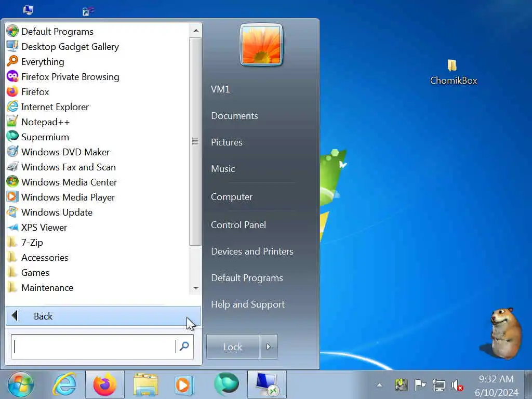Open VM1 user folder link
Image resolution: width=532 pixels, height=399 pixels.
[220, 89]
